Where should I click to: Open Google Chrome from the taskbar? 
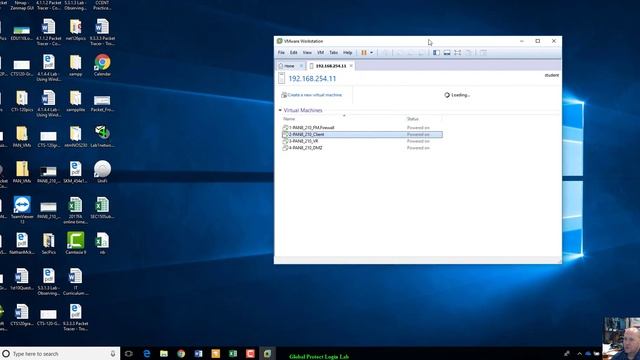[181, 353]
